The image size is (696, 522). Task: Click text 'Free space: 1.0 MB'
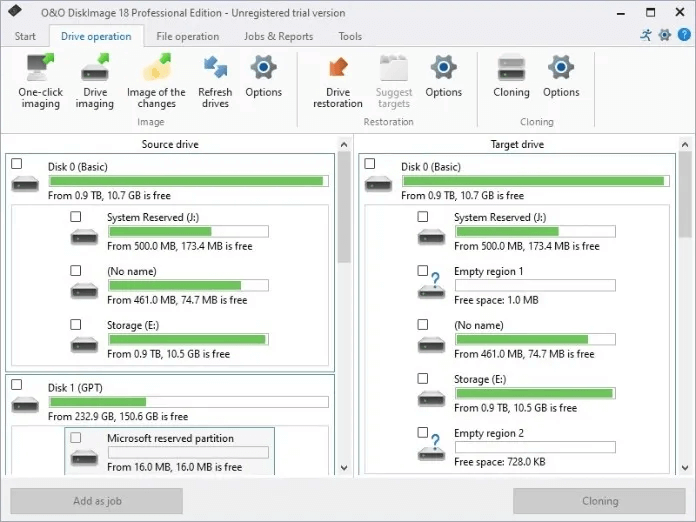(x=496, y=300)
